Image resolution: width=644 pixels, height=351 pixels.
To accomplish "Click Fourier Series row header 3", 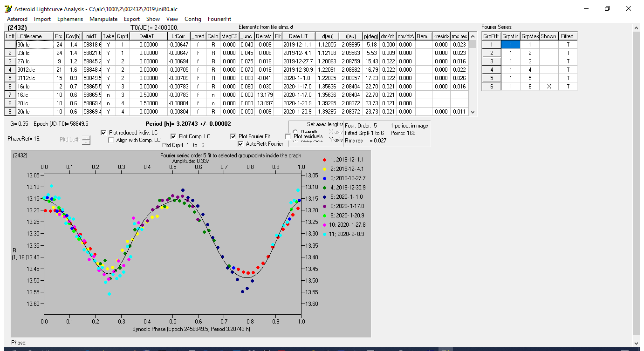I will click(491, 61).
